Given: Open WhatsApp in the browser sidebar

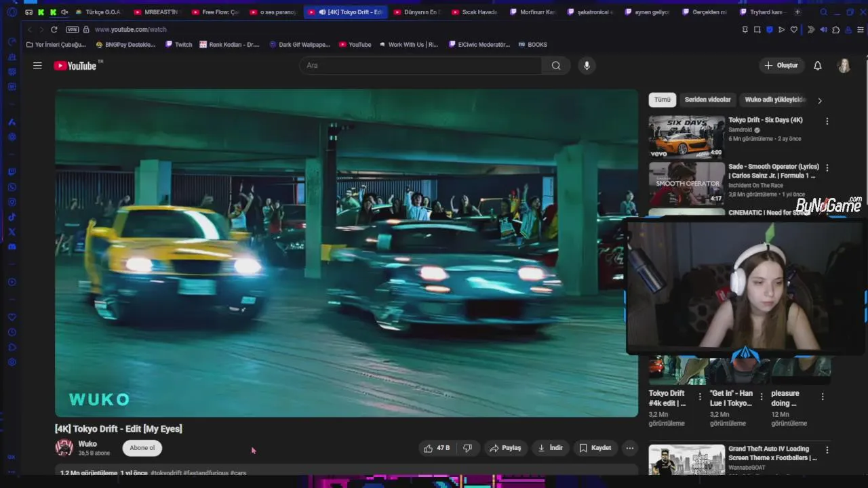Looking at the screenshot, I should pos(12,187).
